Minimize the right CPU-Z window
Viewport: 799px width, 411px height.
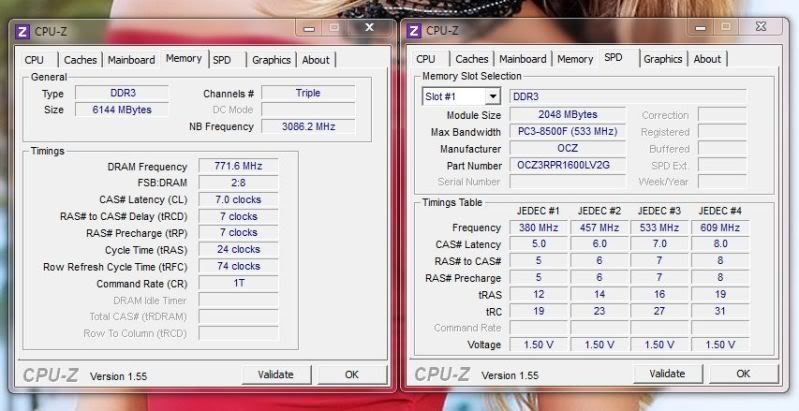click(701, 28)
